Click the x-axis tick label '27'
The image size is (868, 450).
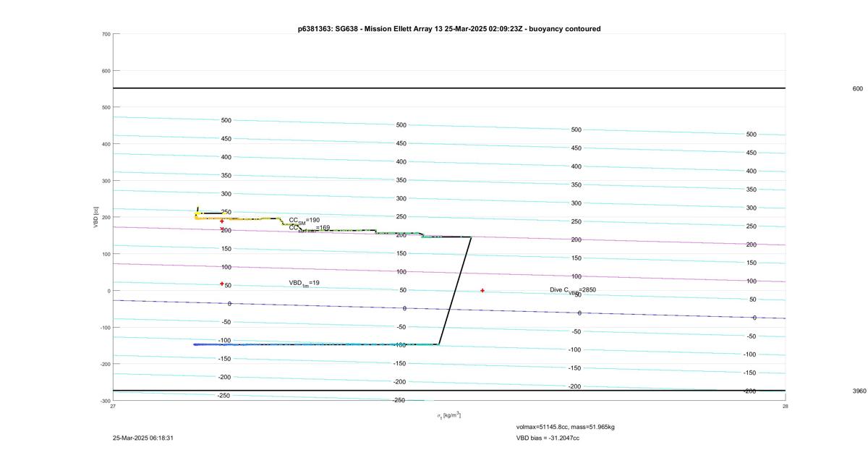click(x=113, y=406)
